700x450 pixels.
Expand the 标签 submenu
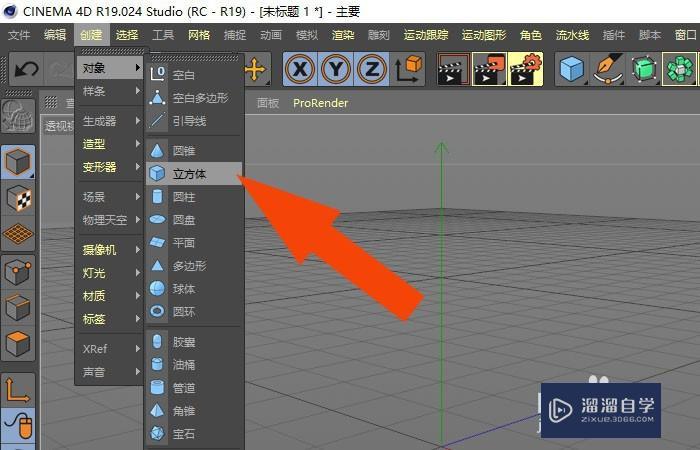110,319
